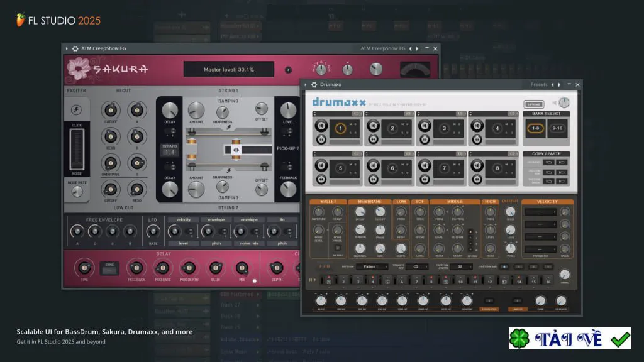The width and height of the screenshot is (644, 362).
Task: Click the Velocity section header in Drumaxx
Action: (x=547, y=202)
